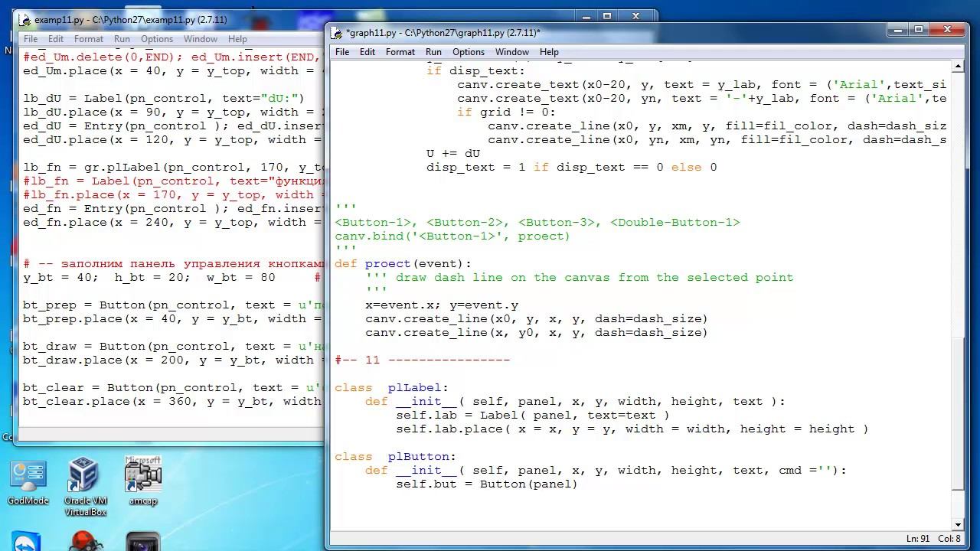Screen dimensions: 980x551
Task: Maximize the graph11.py window
Action: [919, 30]
